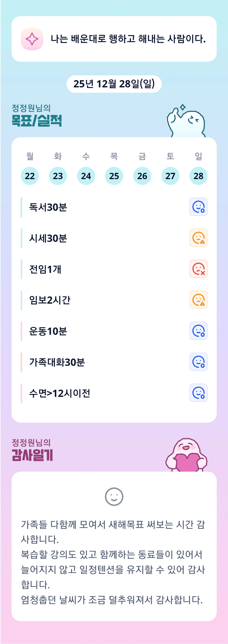This screenshot has height=644, width=228.
Task: Click the heart-holding pink mascot
Action: pos(186,455)
